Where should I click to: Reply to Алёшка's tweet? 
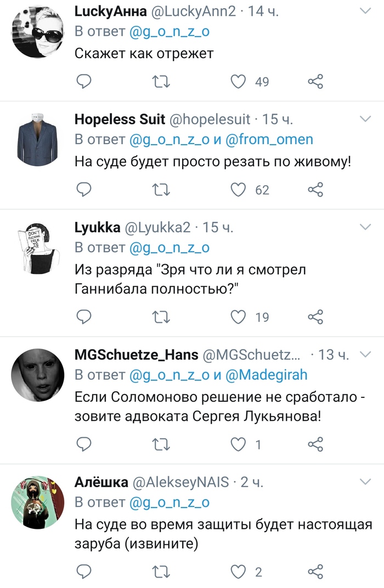click(83, 572)
